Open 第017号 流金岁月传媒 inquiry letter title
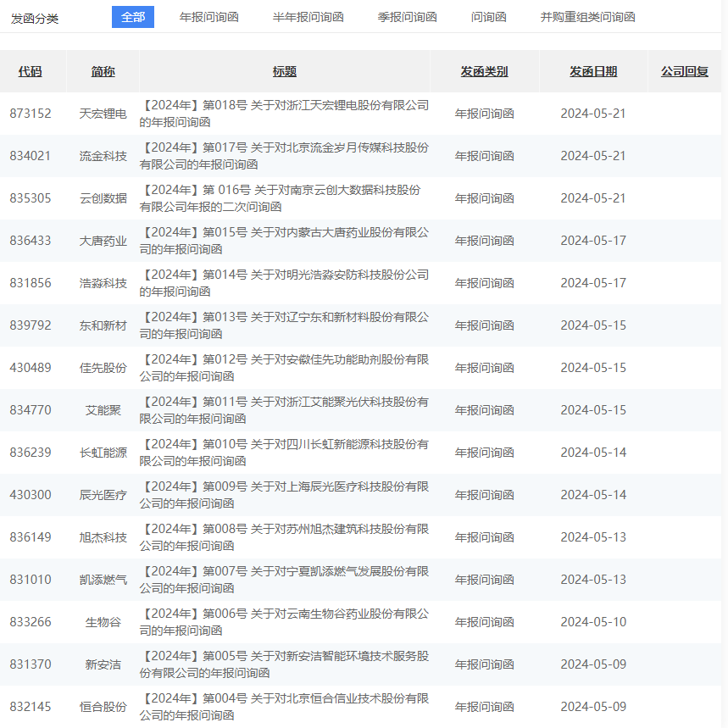The width and height of the screenshot is (728, 728). click(x=284, y=156)
